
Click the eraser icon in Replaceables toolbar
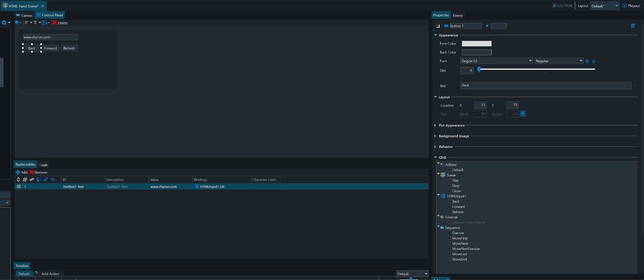(32, 180)
